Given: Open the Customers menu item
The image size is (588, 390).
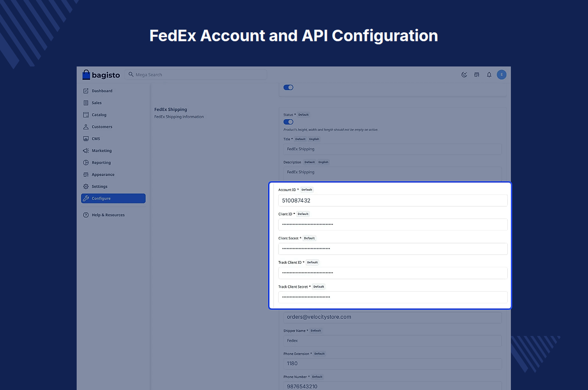Looking at the screenshot, I should pos(113,127).
